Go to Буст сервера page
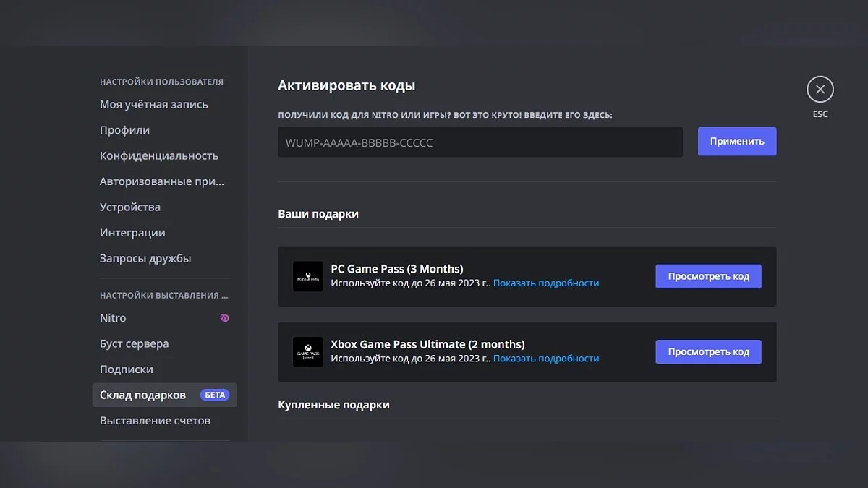868x488 pixels. [x=135, y=343]
